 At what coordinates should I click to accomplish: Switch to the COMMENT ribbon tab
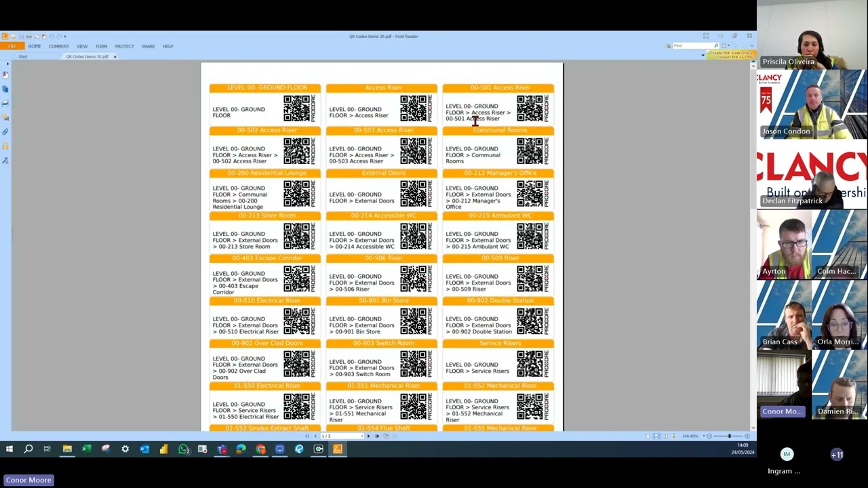[58, 46]
